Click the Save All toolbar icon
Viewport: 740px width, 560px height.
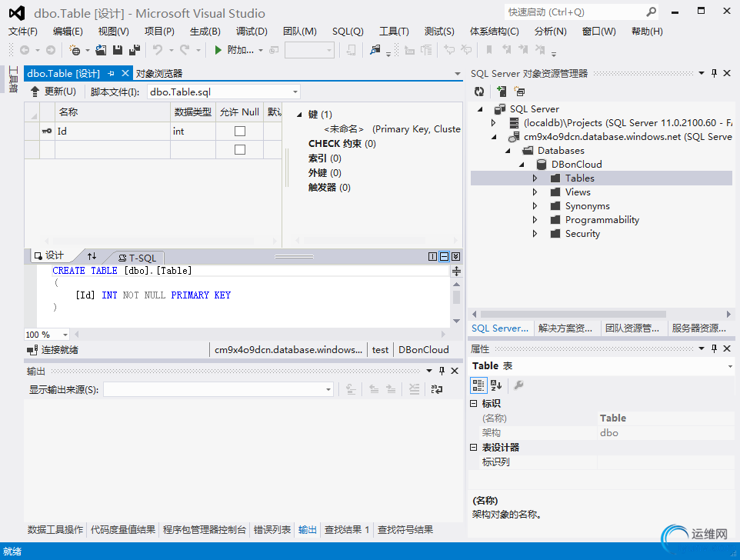(x=135, y=50)
